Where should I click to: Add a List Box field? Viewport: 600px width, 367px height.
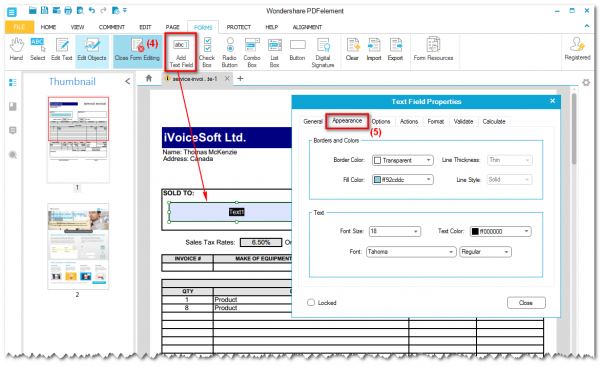pos(274,52)
